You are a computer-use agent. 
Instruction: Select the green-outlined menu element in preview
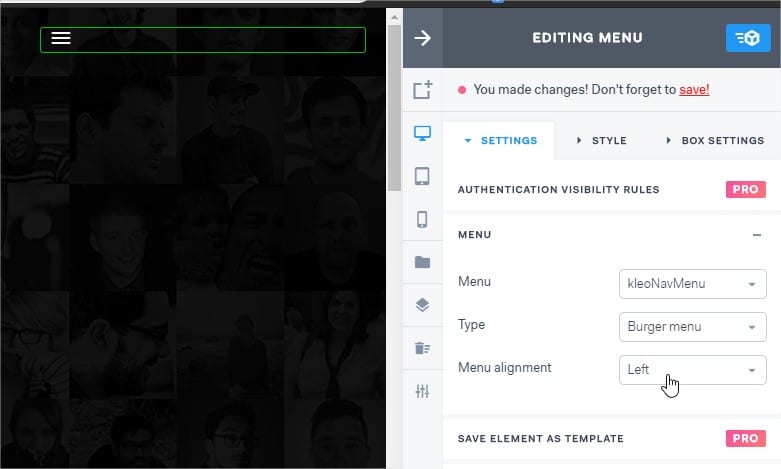tap(203, 40)
